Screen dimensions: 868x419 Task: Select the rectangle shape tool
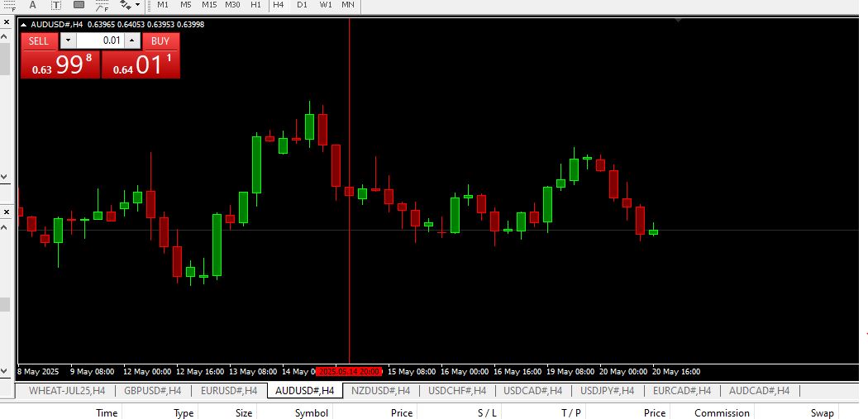click(79, 5)
